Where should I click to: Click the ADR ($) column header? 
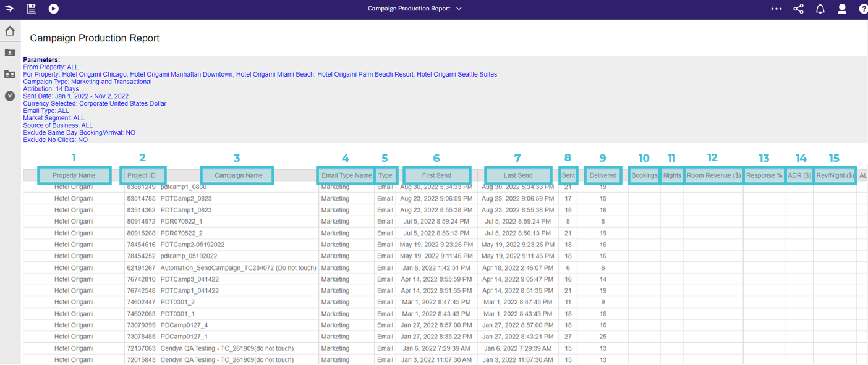click(799, 175)
